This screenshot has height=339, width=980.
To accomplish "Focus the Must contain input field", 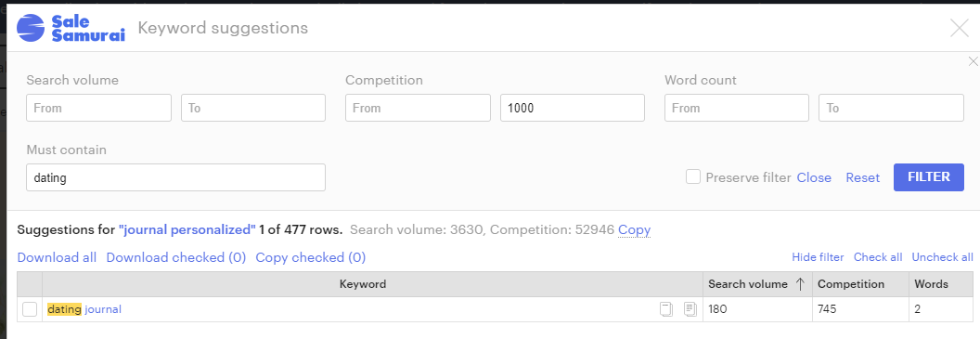I will pos(175,177).
